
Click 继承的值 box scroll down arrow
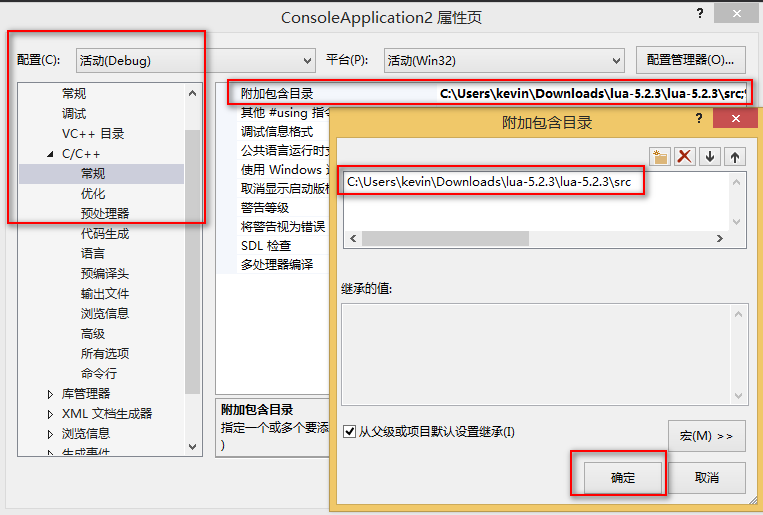pyautogui.click(x=738, y=396)
